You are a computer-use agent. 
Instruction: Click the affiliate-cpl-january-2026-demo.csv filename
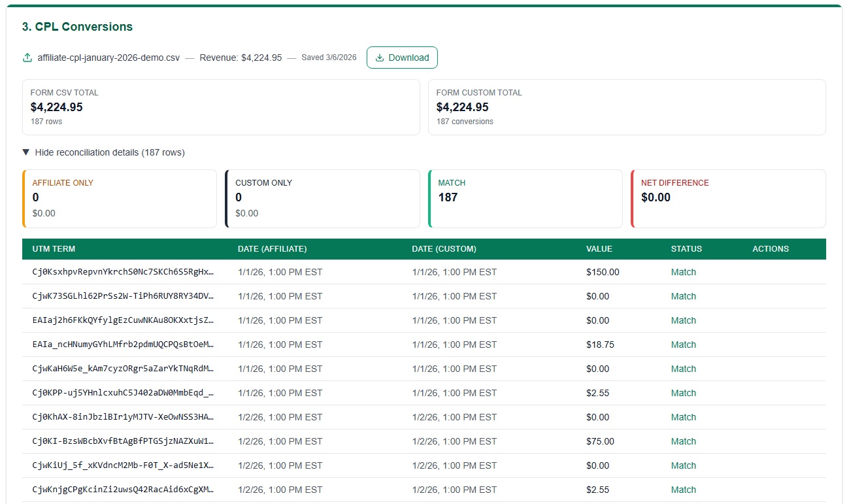(108, 58)
